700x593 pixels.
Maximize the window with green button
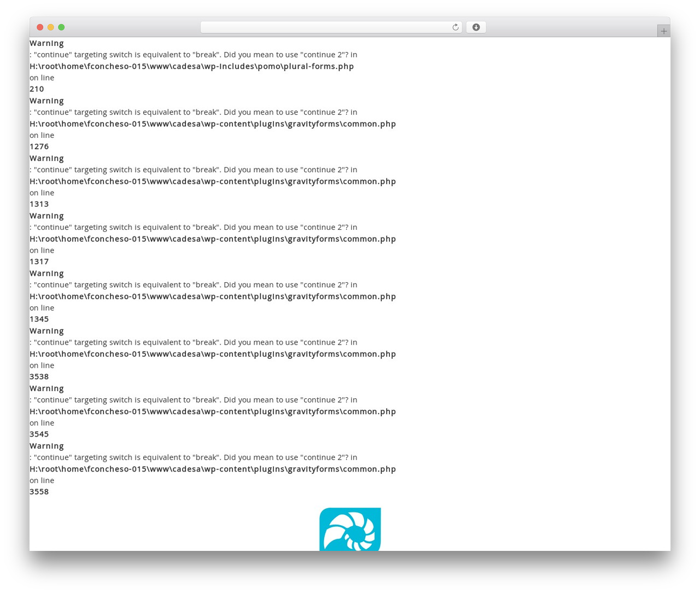coord(61,27)
